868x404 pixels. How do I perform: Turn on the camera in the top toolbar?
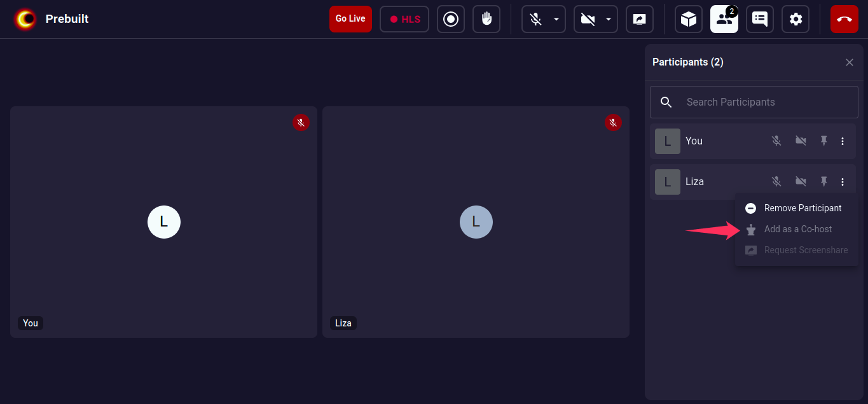[x=588, y=19]
